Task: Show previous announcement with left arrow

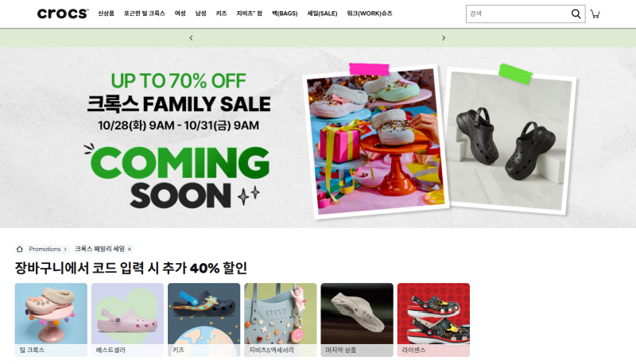Action: click(191, 37)
